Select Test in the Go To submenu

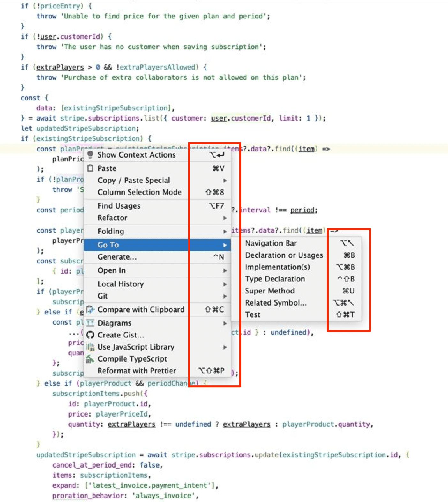coord(296,314)
